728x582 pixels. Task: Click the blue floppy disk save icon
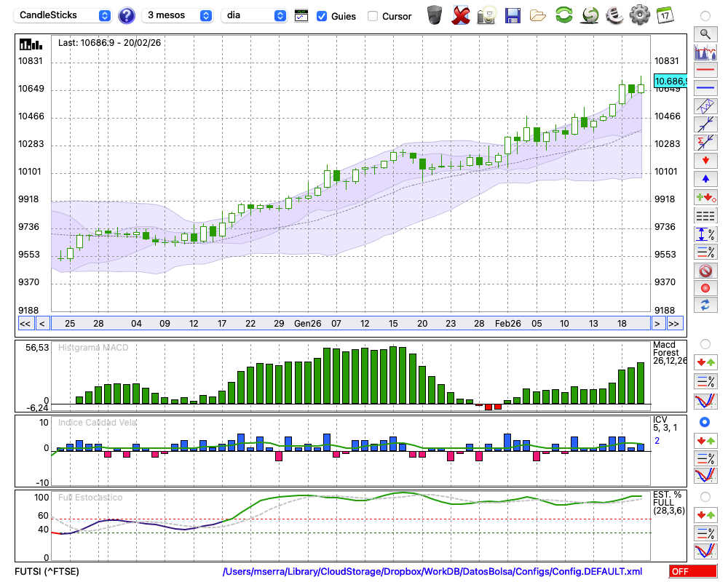513,15
